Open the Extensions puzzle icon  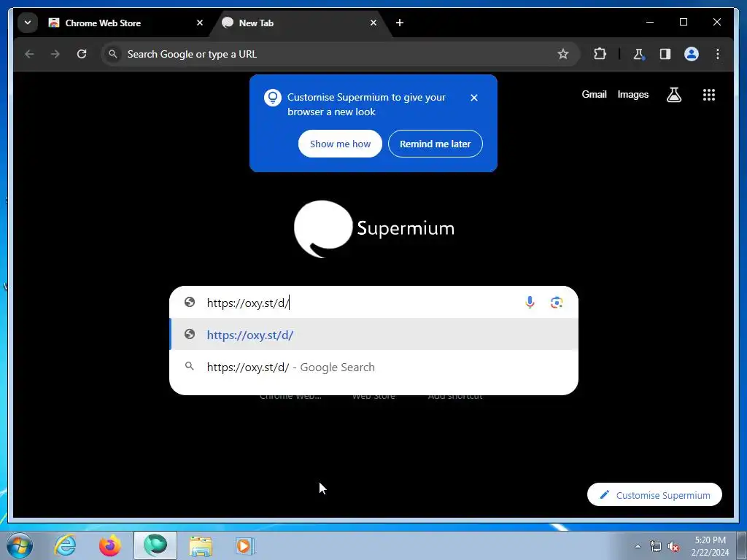pyautogui.click(x=600, y=54)
